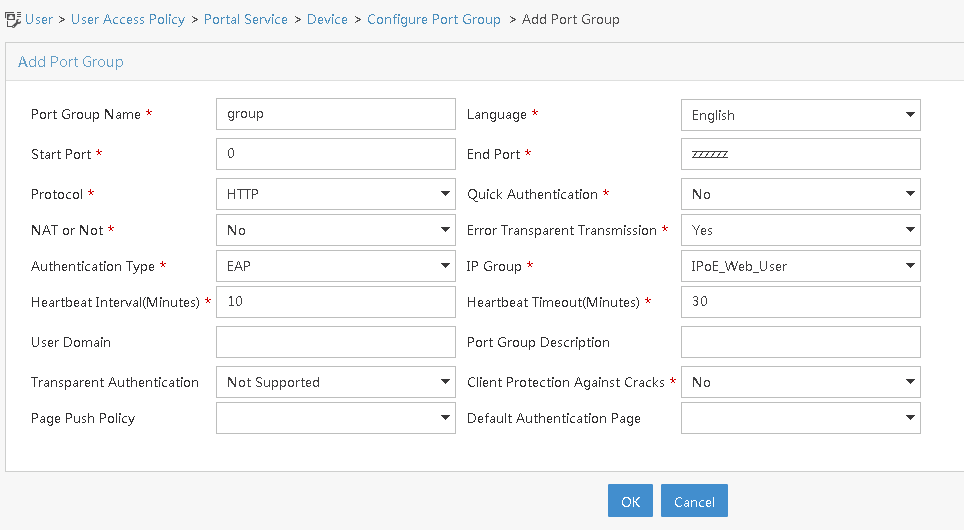Image resolution: width=964 pixels, height=530 pixels.
Task: Go to User Access Policy breadcrumb
Action: click(128, 20)
